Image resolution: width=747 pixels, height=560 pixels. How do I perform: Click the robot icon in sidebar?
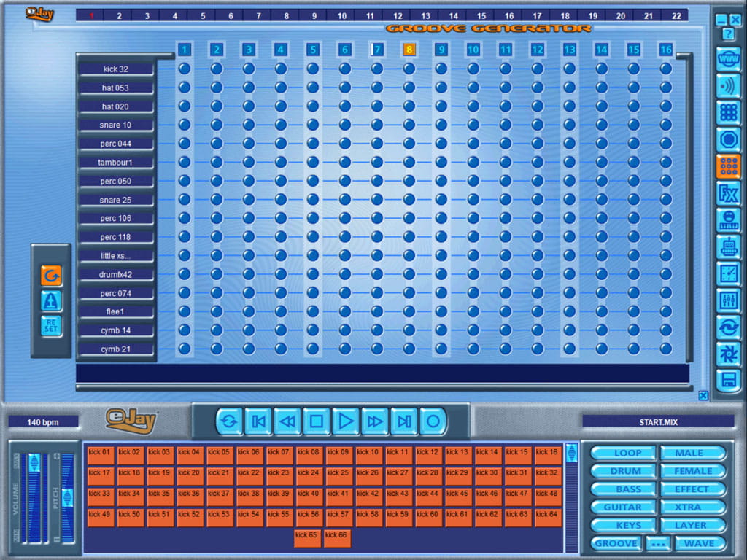[728, 246]
